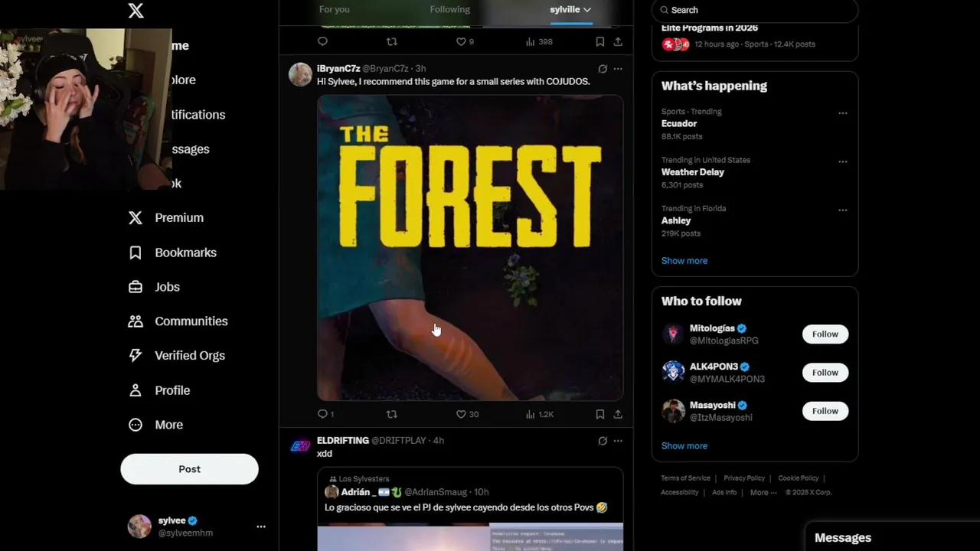Screen dimensions: 980x551
Task: Click Show more under What's happening
Action: point(684,261)
